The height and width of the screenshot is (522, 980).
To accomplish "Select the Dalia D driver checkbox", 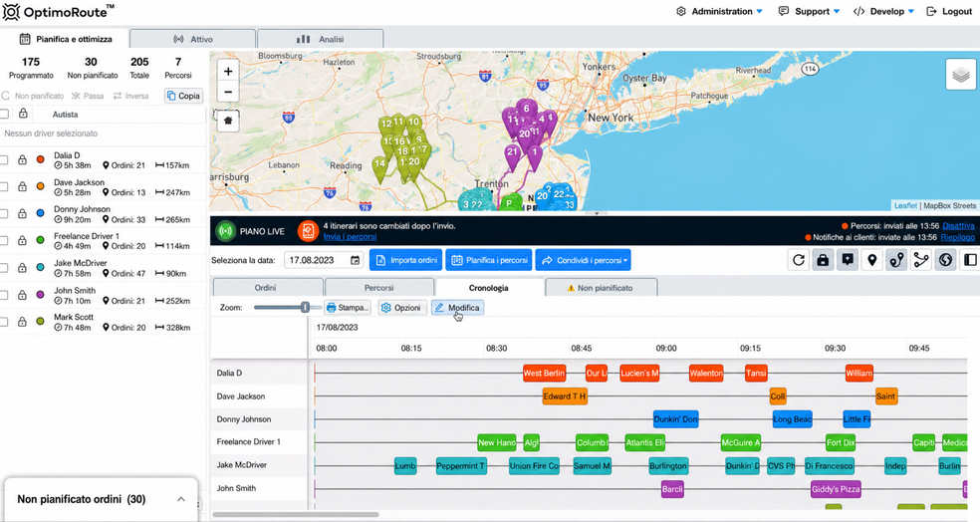I will [x=4, y=160].
